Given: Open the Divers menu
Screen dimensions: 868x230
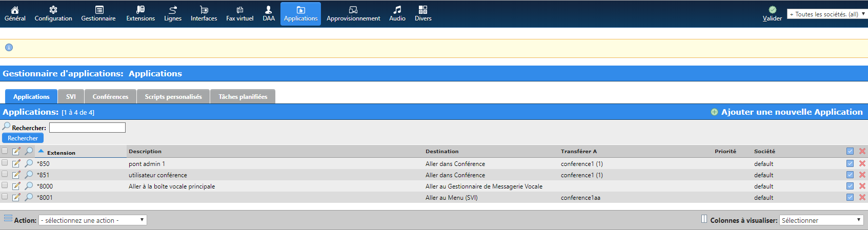Looking at the screenshot, I should [x=423, y=14].
